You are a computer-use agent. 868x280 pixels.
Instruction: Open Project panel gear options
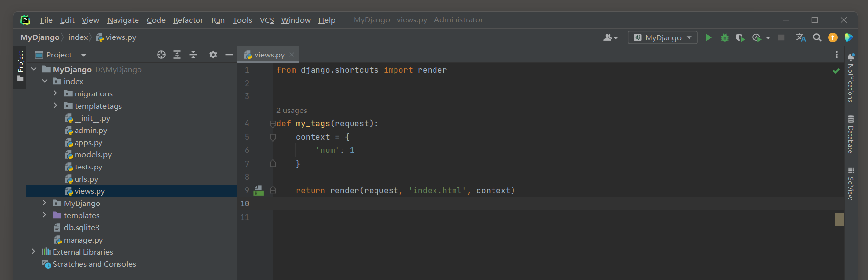coord(213,55)
